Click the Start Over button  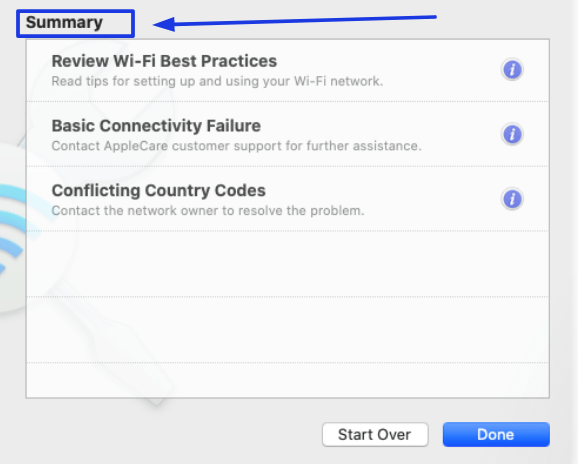point(375,435)
